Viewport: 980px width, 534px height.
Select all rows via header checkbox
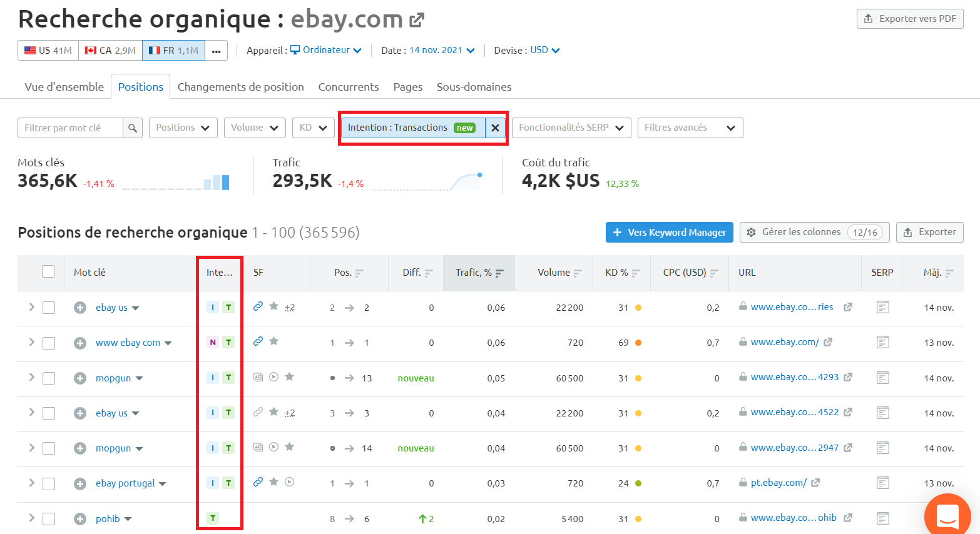point(49,272)
